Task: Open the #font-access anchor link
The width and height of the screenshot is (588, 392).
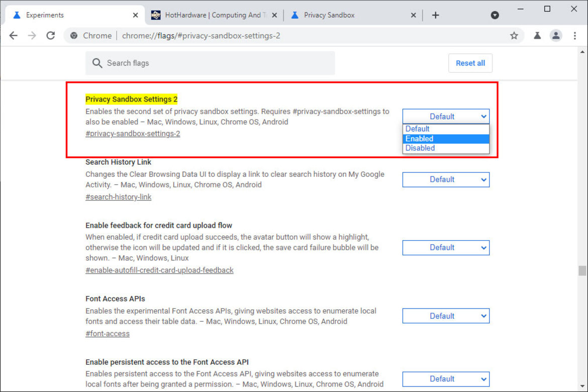Action: [108, 334]
